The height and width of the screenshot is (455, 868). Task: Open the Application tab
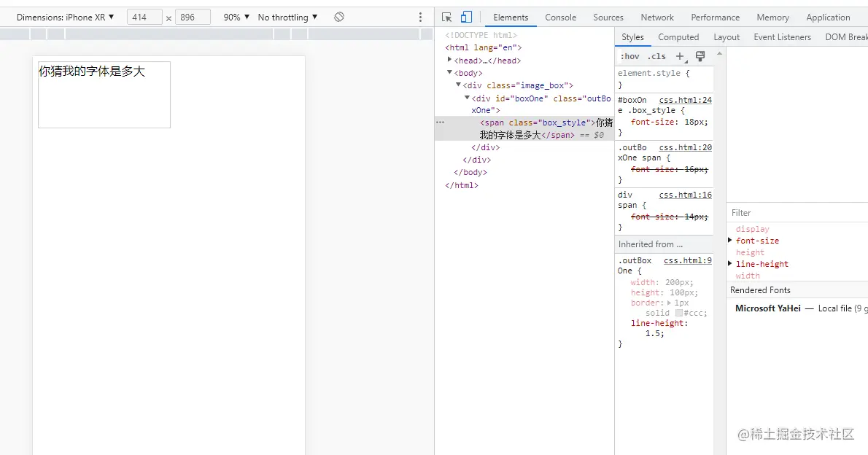click(828, 17)
